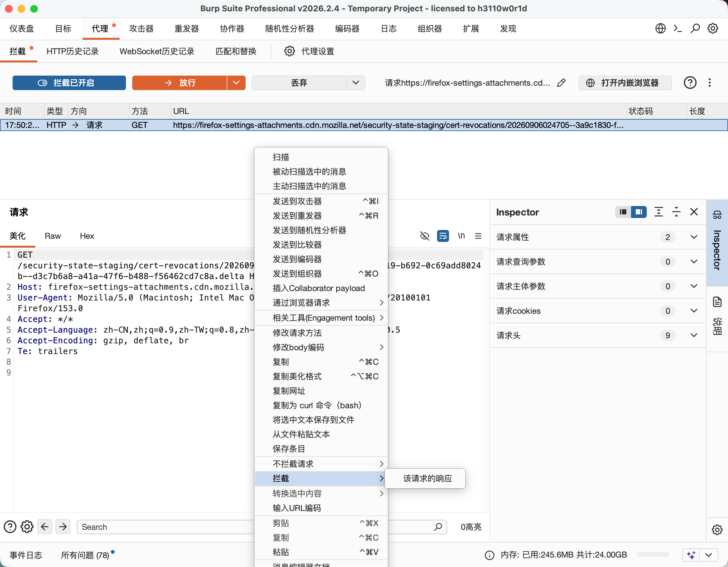Click the 放行 forward button

pos(180,83)
